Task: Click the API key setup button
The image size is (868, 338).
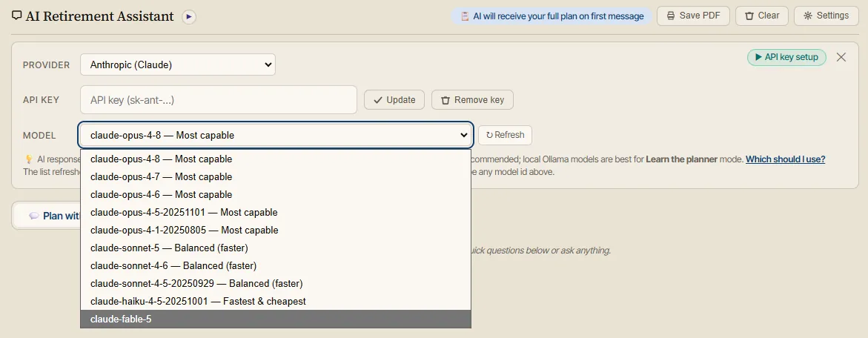Action: point(786,57)
